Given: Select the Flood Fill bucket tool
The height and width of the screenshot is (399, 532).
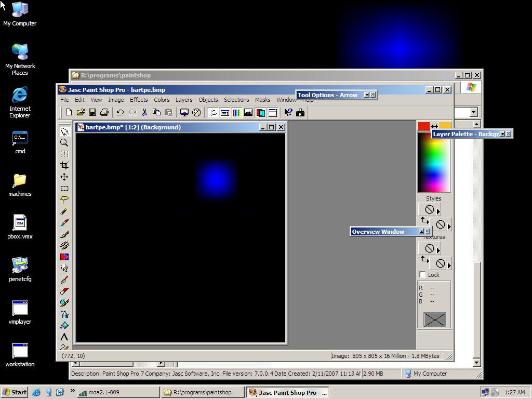Looking at the screenshot, I should click(64, 326).
